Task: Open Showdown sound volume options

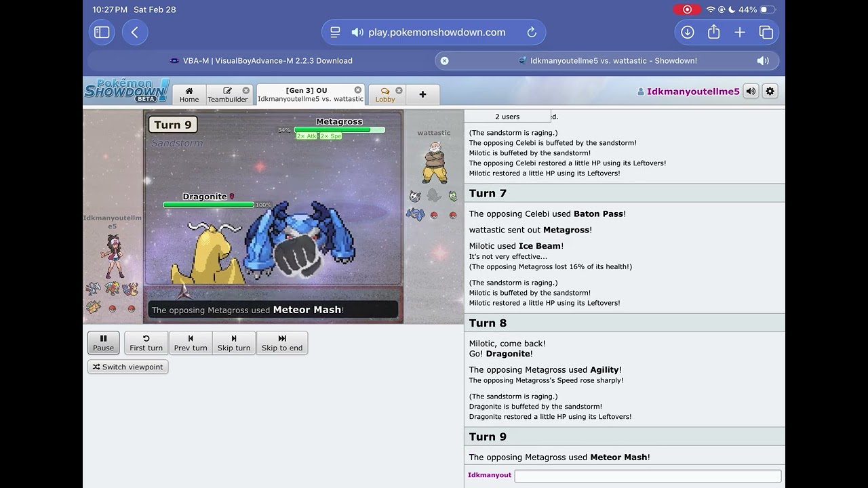Action: click(751, 91)
